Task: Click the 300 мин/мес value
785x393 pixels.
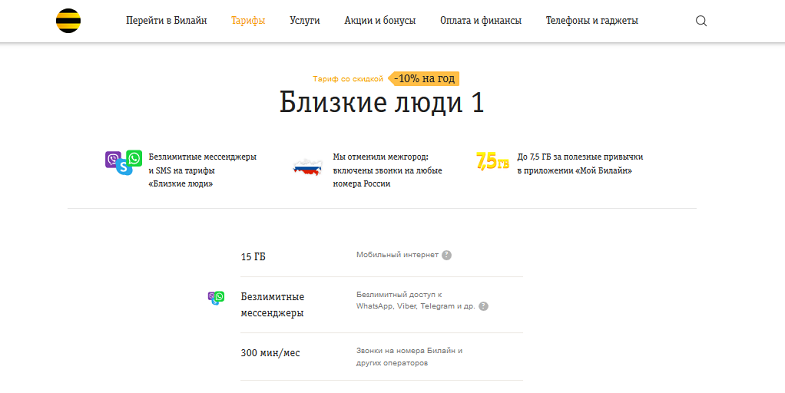Action: tap(270, 353)
